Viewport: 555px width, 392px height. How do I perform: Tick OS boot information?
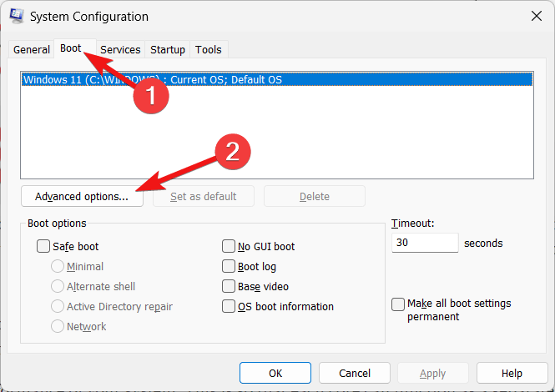229,307
